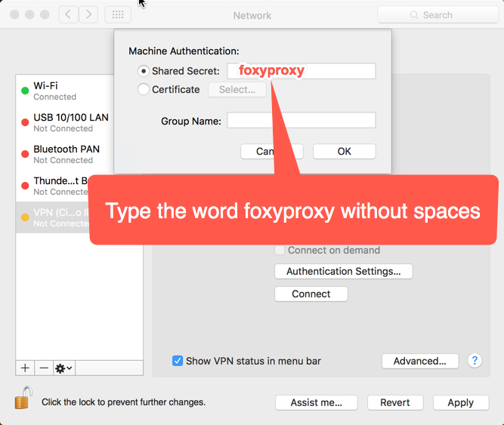Open Authentication Settings...

[344, 271]
